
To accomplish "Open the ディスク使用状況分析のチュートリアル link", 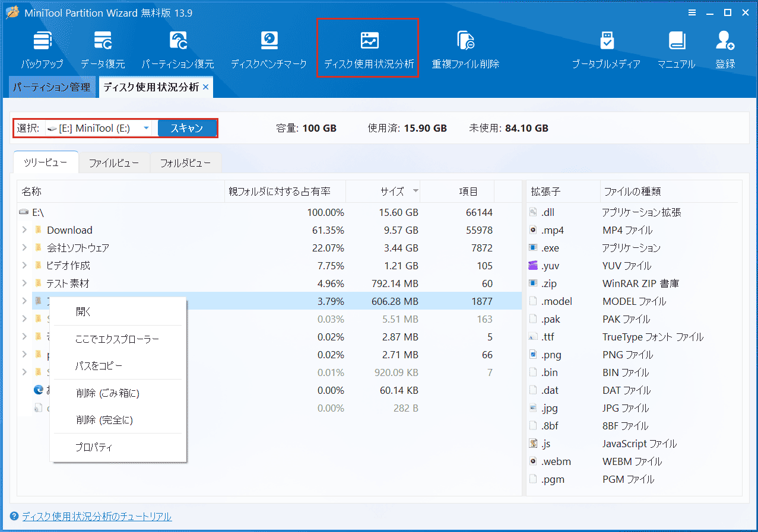I will [97, 517].
